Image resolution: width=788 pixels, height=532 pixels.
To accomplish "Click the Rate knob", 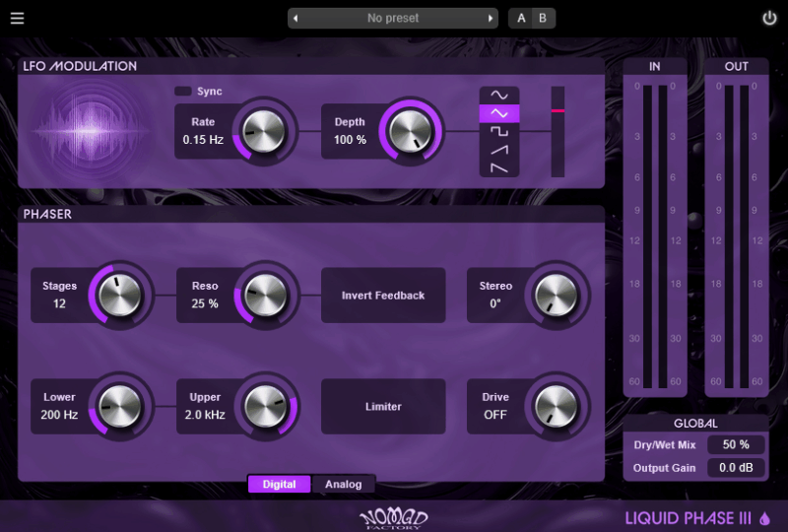I will coord(264,131).
